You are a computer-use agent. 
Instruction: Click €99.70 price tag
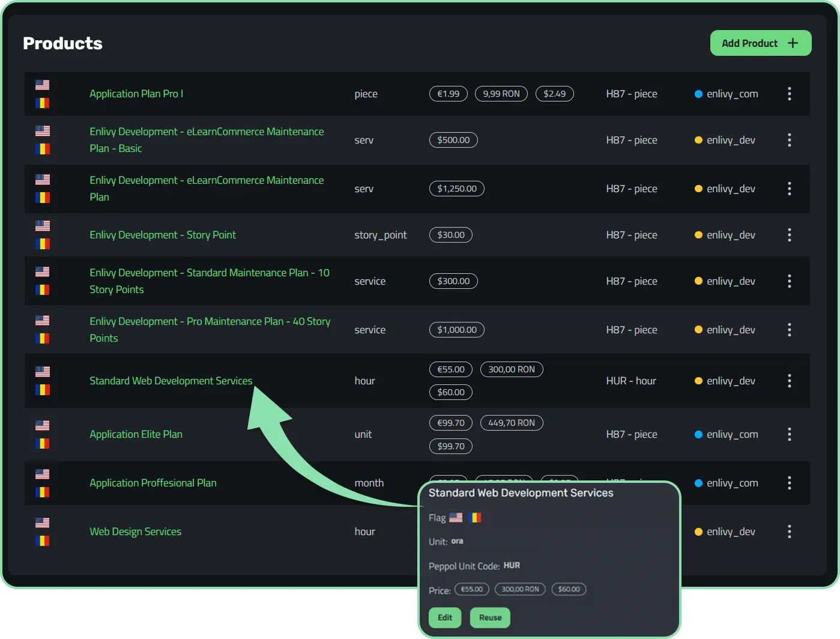point(451,423)
